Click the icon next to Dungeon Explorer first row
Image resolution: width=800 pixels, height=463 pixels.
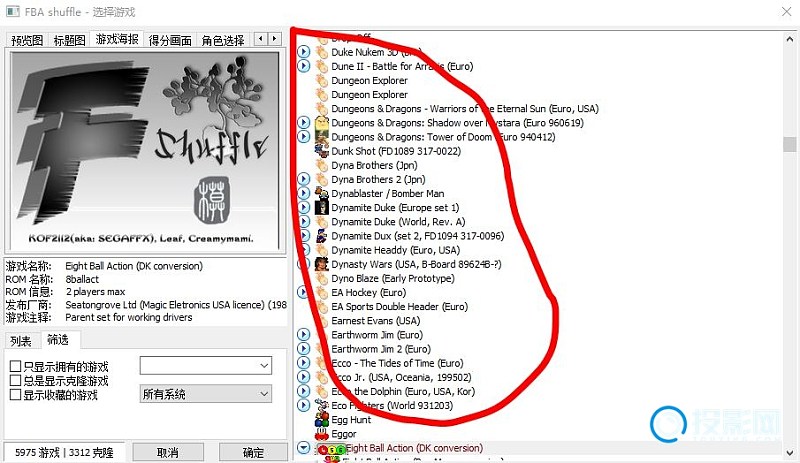pos(321,81)
